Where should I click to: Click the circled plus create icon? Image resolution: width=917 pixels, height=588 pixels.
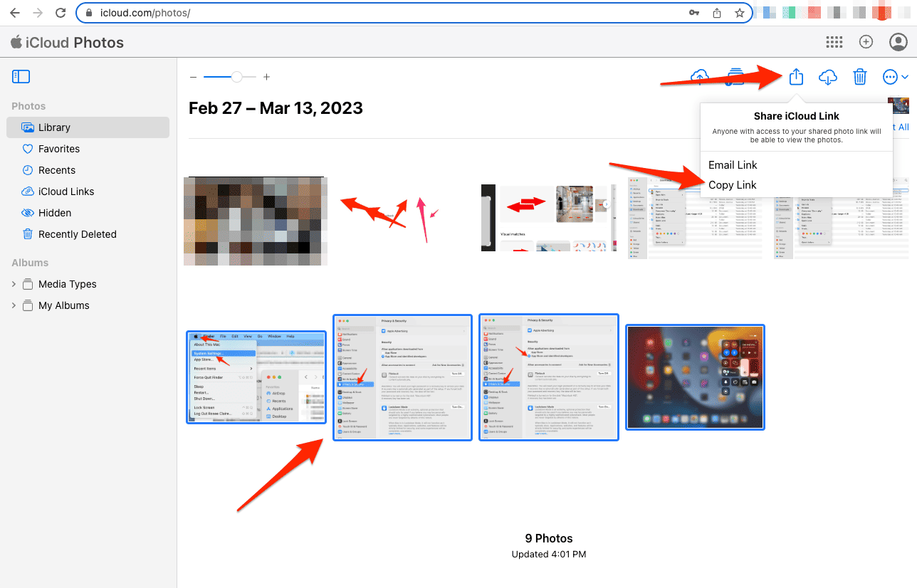(866, 42)
